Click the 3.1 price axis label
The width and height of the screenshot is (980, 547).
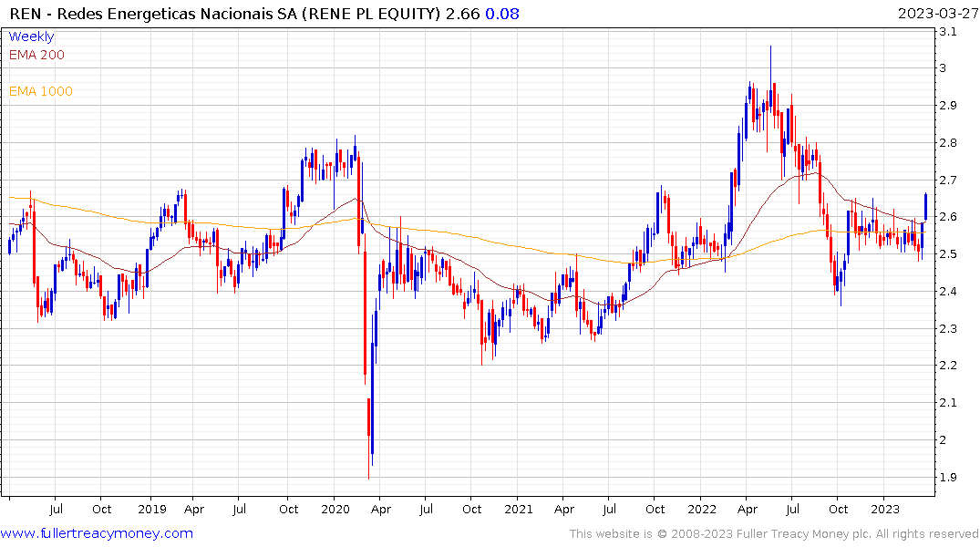click(947, 32)
